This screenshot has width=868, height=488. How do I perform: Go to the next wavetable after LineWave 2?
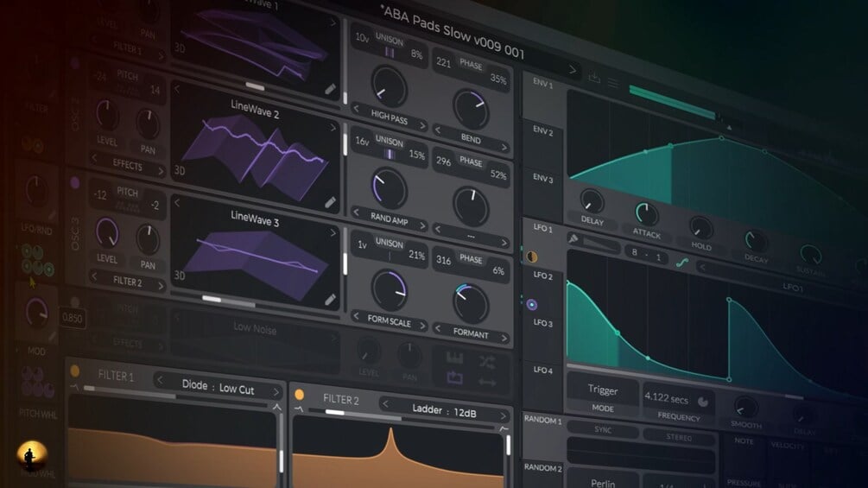333,128
